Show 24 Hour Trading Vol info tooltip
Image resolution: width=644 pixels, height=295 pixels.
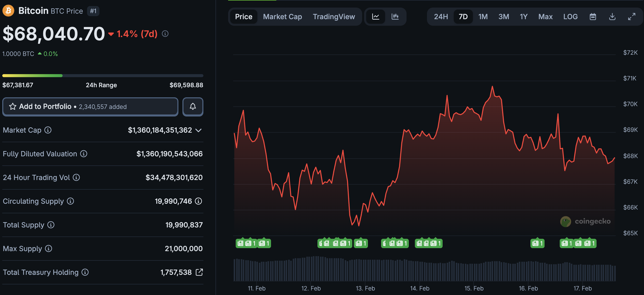coord(76,178)
